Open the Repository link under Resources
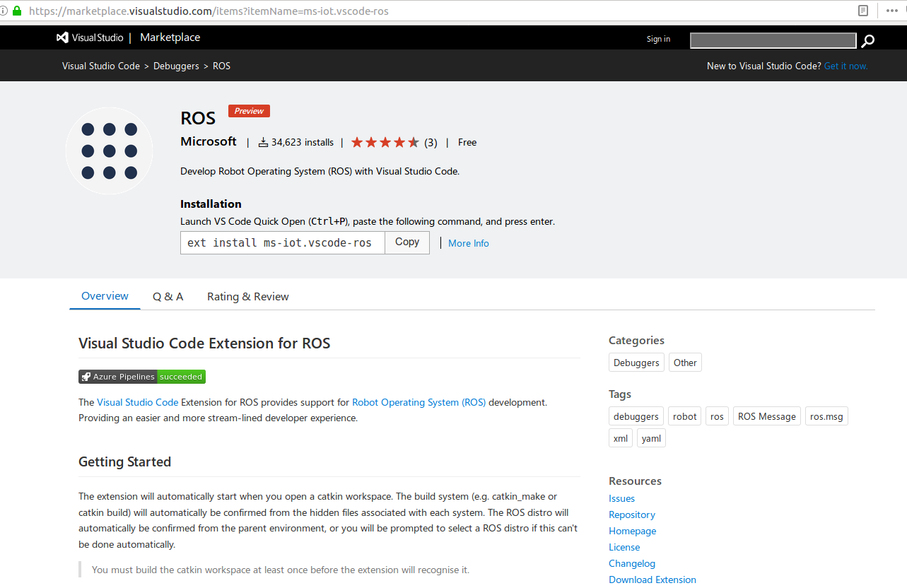The width and height of the screenshot is (907, 588). coord(631,514)
